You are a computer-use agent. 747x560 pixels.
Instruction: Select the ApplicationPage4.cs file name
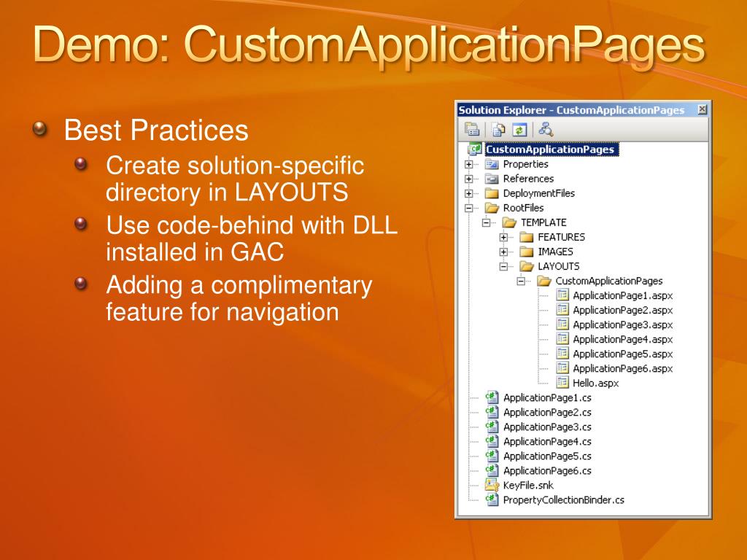click(x=547, y=441)
